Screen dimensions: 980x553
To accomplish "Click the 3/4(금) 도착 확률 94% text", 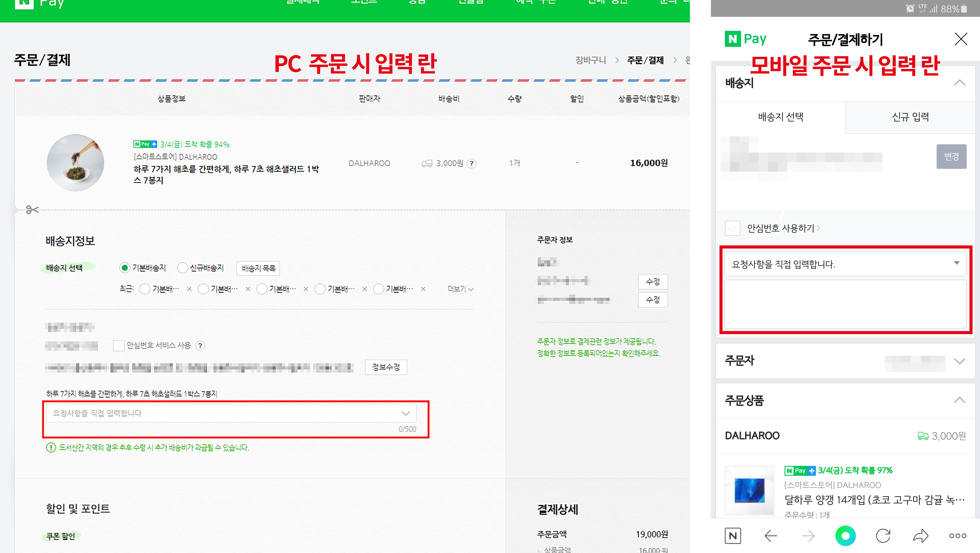I will point(195,144).
